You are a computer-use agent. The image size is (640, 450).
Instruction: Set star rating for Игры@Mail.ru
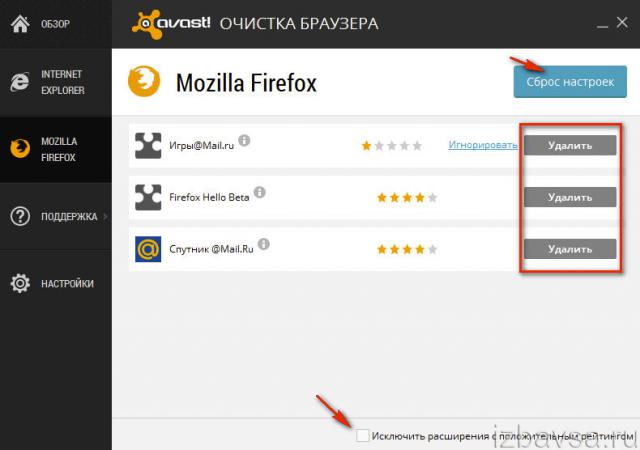[391, 145]
